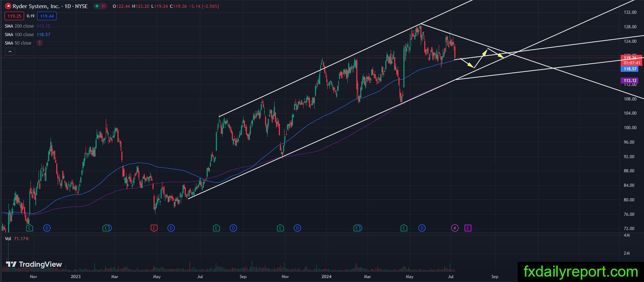
Task: Click the 72.00 price scale label
Action: [629, 229]
